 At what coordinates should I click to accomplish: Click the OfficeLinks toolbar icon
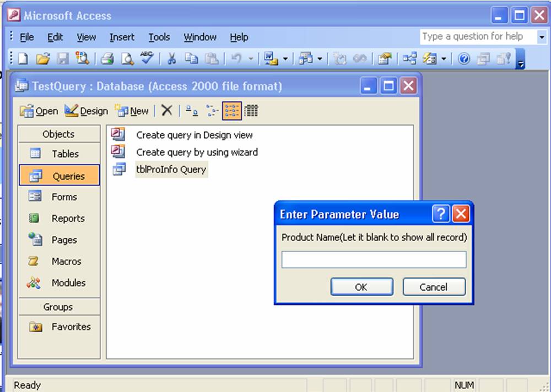tap(271, 59)
